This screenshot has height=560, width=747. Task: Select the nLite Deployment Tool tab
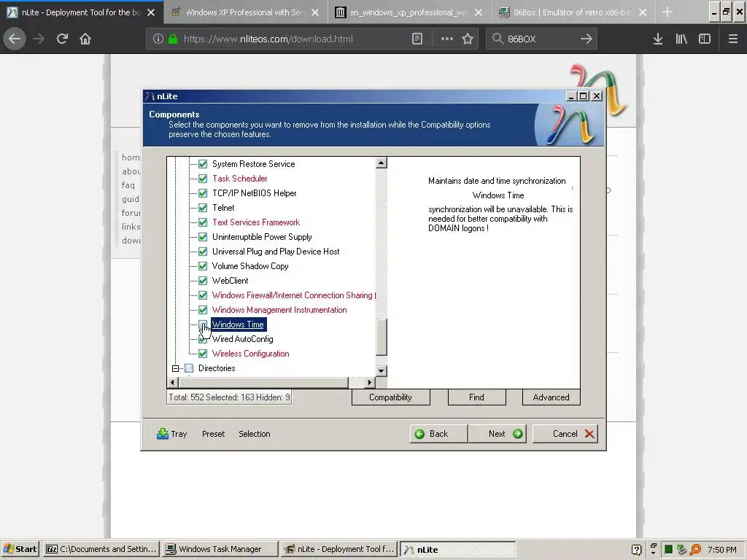click(x=82, y=12)
